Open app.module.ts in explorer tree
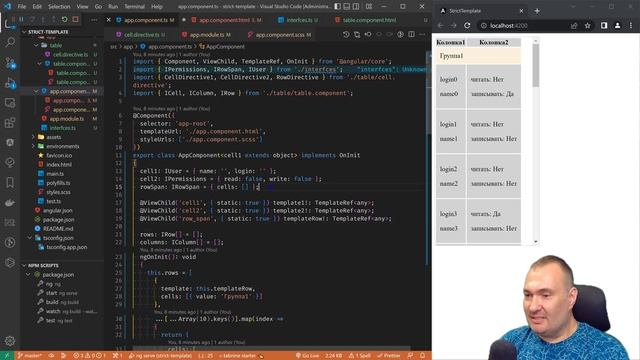This screenshot has height=360, width=640. (x=67, y=119)
